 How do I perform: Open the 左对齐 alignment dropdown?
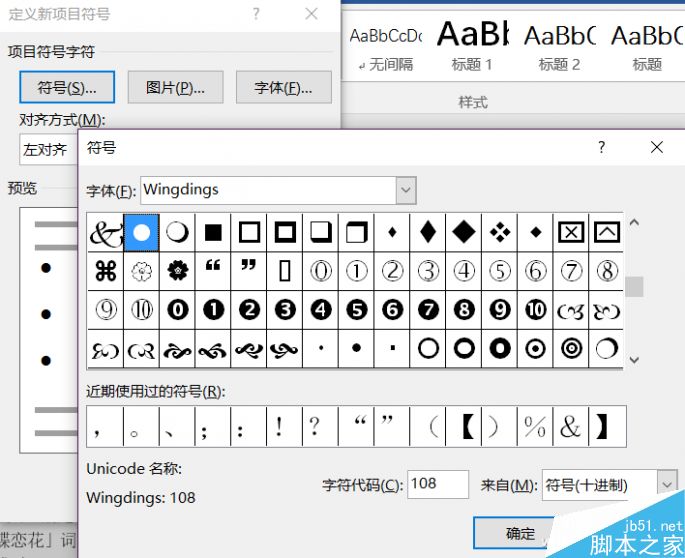(45, 150)
